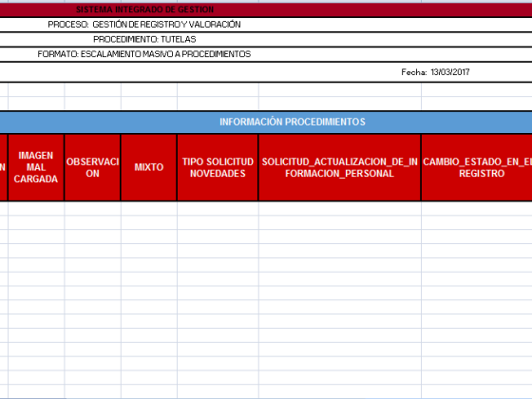Viewport: 532px width, 399px height.
Task: Select the SOLICITUD_ACTUALIZACION_DE_INFORMACION_PERSONAL header
Action: (x=340, y=167)
